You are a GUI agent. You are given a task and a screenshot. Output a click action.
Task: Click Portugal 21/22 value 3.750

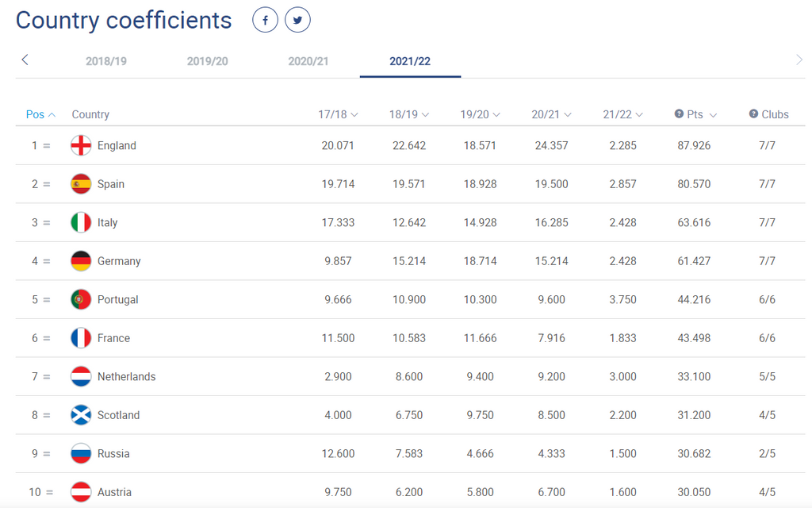click(623, 299)
